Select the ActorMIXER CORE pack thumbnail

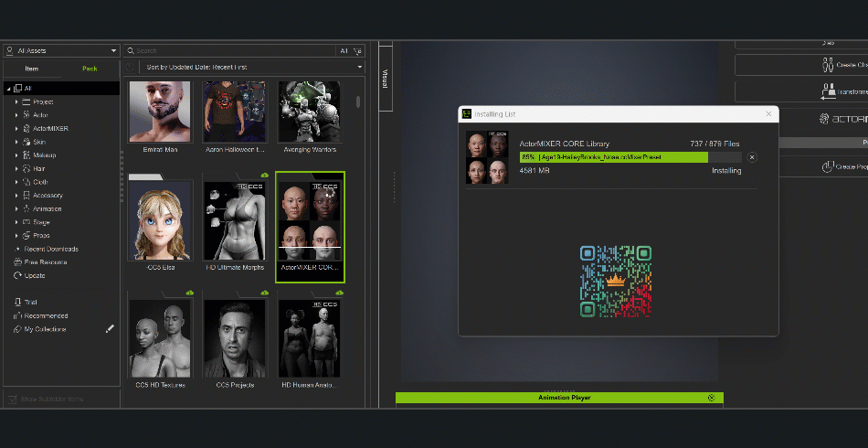pyautogui.click(x=310, y=220)
